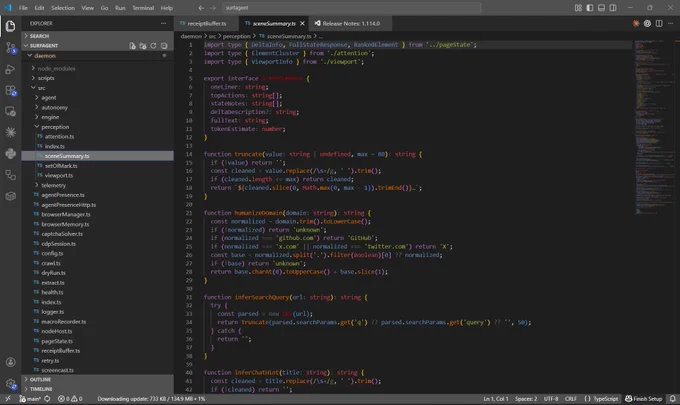Expand the engine folder
Image resolution: width=680 pixels, height=405 pixels.
98,117
